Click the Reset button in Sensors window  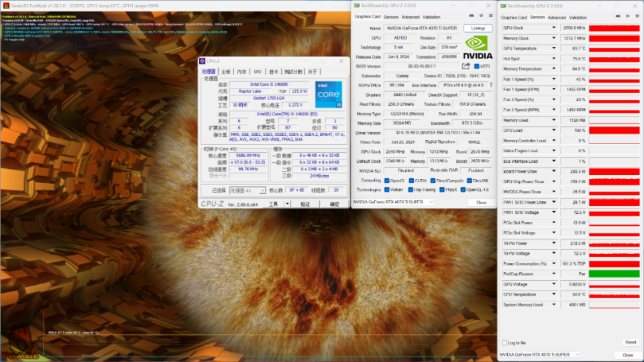(631, 343)
